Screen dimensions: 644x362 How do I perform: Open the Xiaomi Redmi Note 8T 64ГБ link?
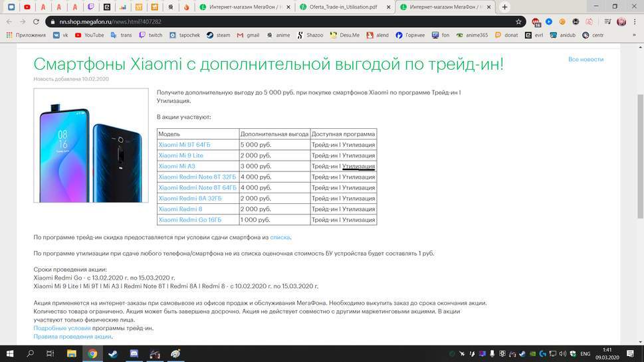tap(197, 187)
